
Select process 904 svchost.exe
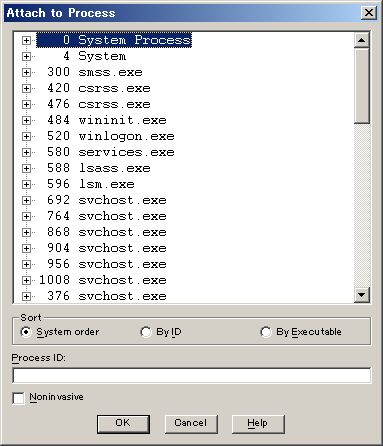pyautogui.click(x=101, y=248)
